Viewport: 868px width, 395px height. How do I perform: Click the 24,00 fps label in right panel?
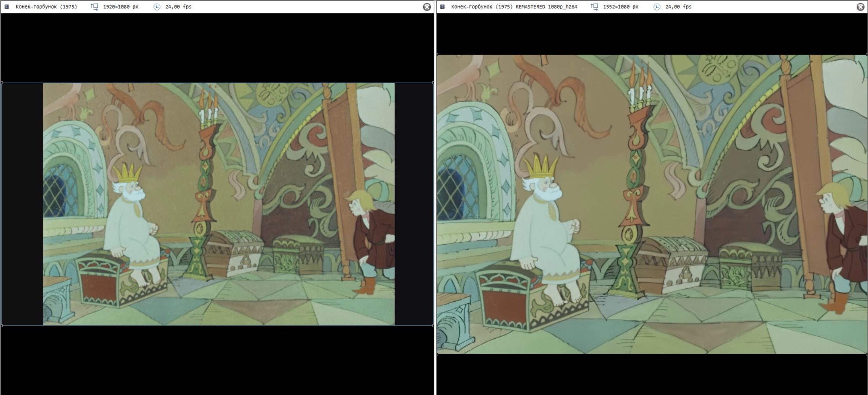(678, 7)
